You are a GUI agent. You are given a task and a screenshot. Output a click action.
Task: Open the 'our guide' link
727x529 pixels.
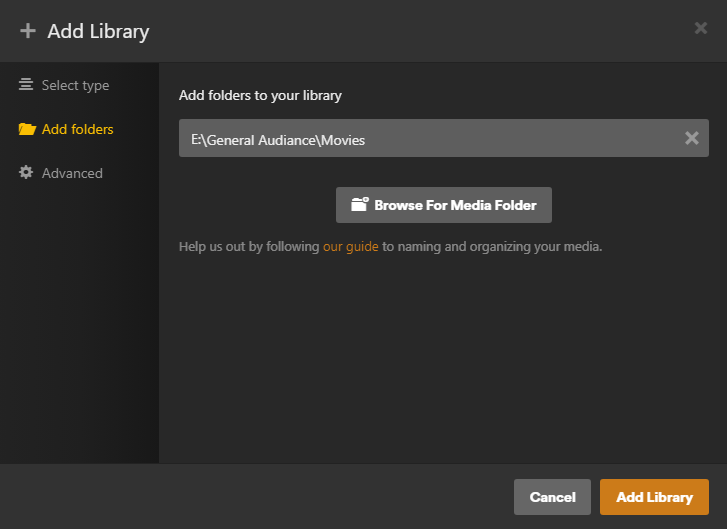click(351, 247)
